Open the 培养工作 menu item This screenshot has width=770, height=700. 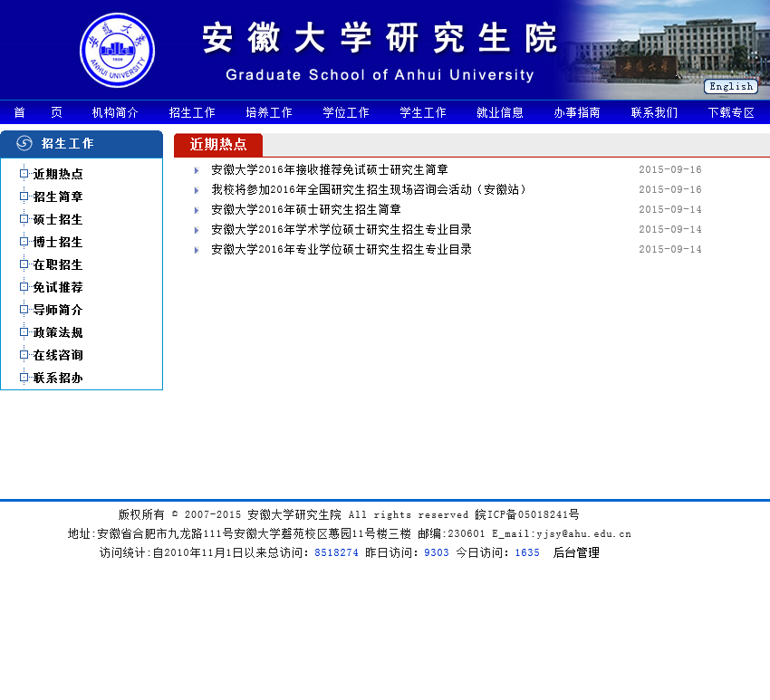pos(269,112)
